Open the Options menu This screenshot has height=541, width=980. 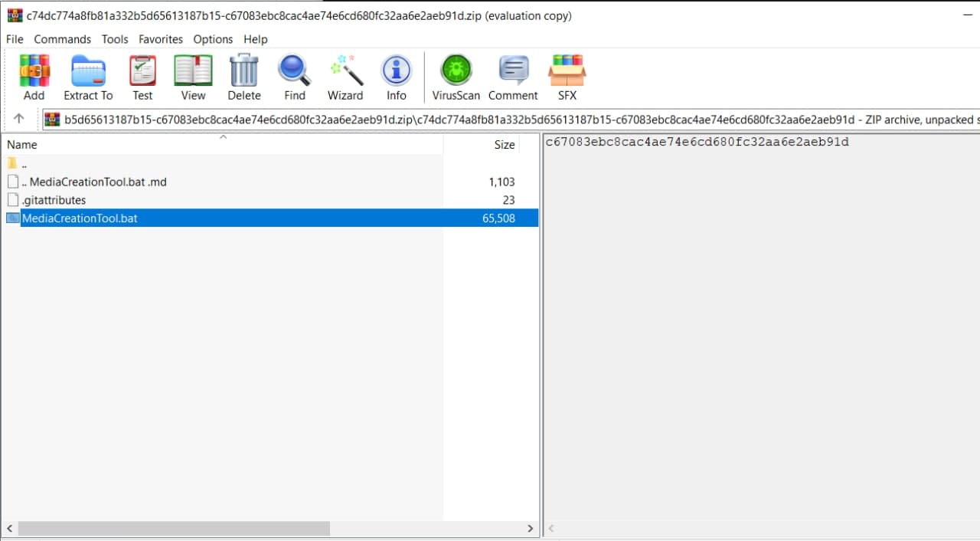[x=213, y=39]
